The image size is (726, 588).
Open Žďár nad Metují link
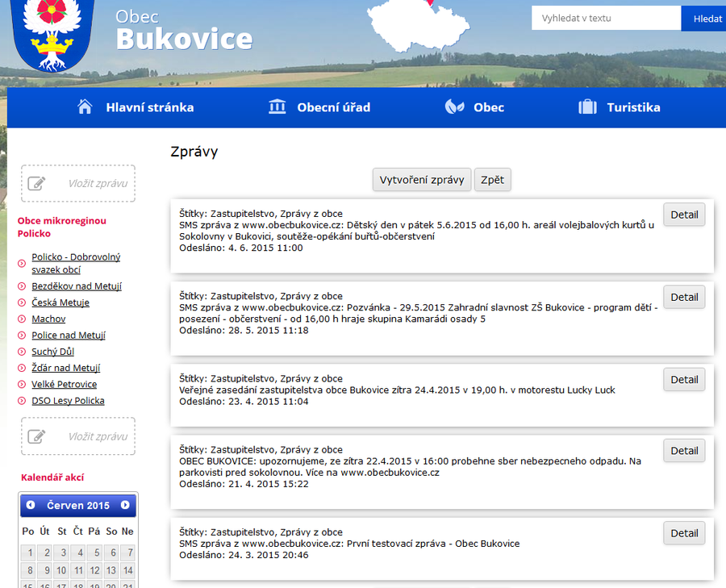coord(66,368)
